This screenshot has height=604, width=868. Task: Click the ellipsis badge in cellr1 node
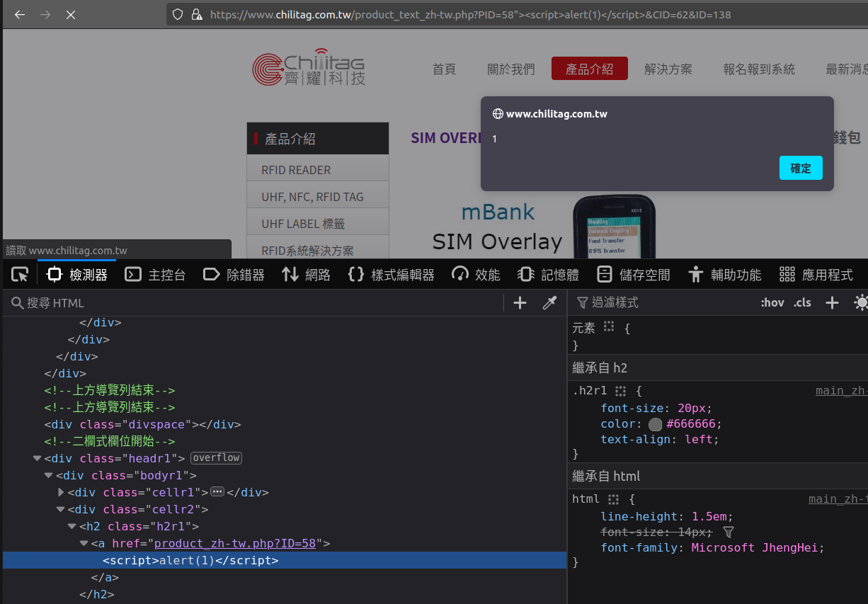tap(217, 492)
